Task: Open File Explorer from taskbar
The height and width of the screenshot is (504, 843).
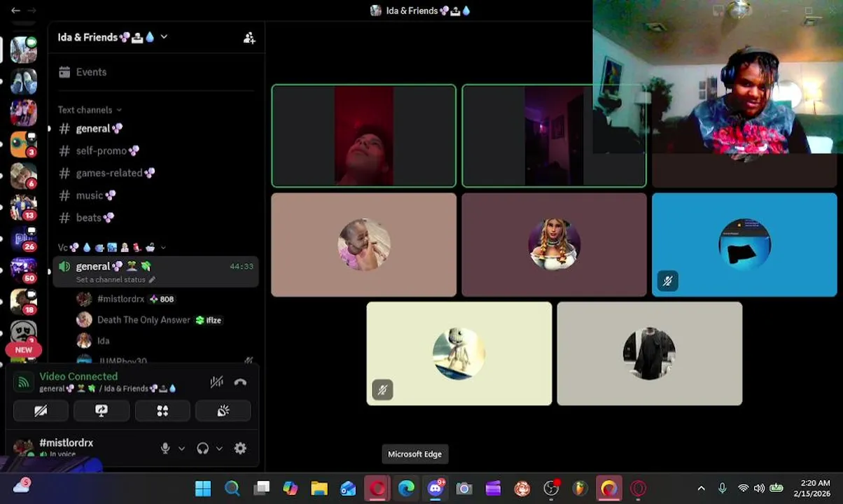Action: point(319,489)
